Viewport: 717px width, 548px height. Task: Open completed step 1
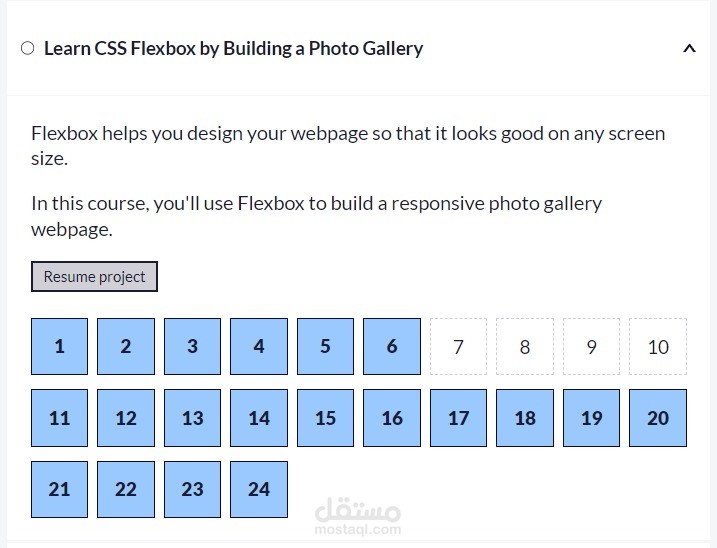point(59,346)
